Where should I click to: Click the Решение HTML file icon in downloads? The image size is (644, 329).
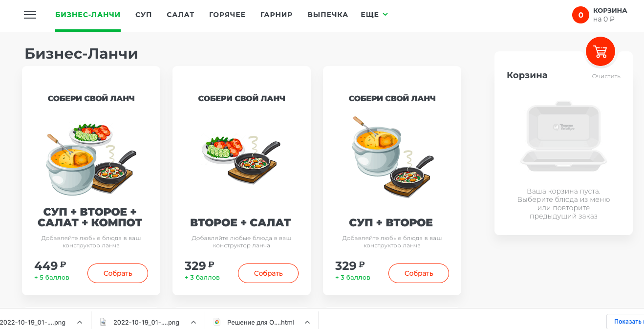click(x=217, y=322)
